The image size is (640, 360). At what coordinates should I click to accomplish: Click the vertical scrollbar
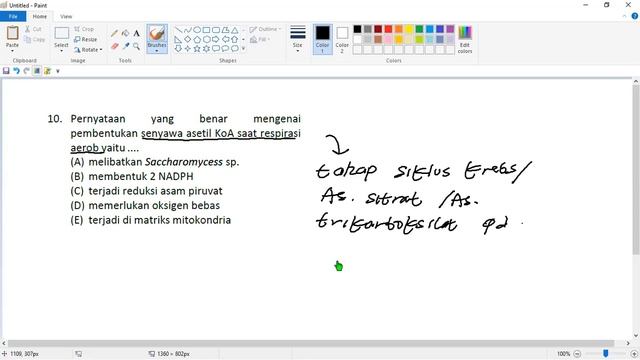click(636, 170)
